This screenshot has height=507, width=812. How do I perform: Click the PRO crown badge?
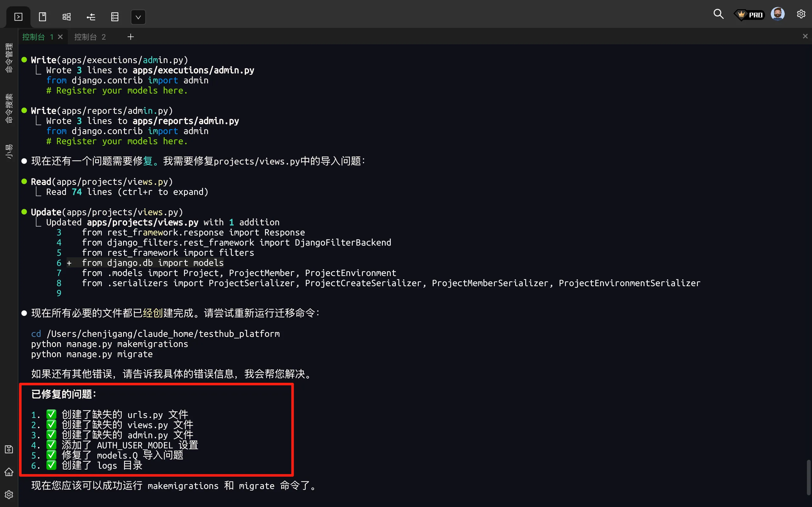[749, 15]
